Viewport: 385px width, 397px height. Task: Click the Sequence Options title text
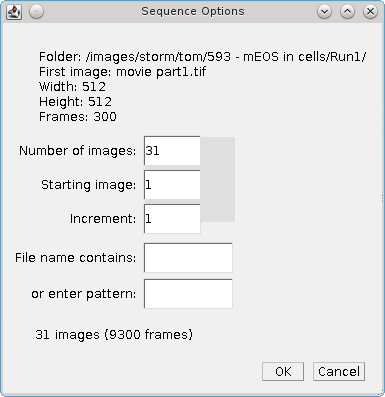click(193, 11)
